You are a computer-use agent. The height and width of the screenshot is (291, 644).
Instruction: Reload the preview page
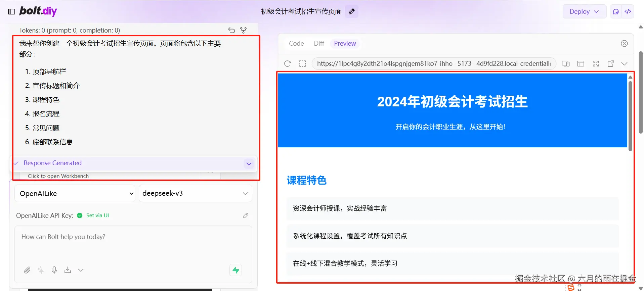(288, 64)
